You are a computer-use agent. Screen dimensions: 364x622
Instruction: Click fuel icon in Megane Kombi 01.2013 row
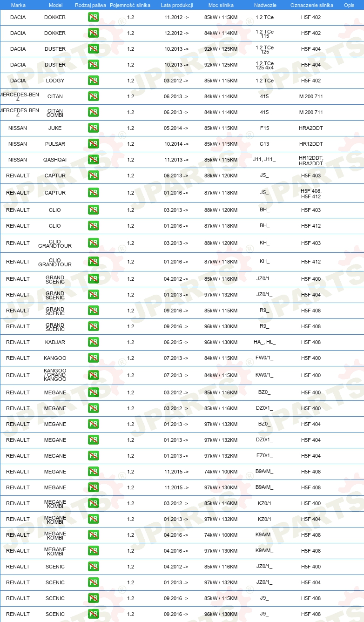tap(93, 519)
